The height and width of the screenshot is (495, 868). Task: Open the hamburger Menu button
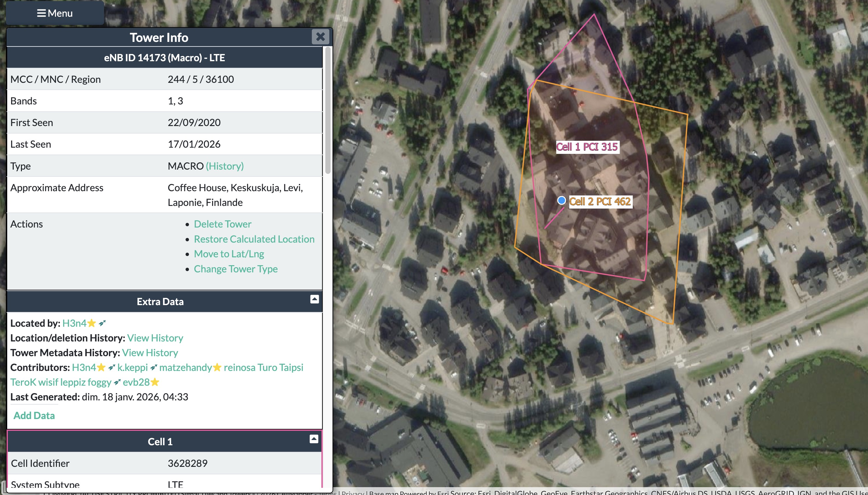tap(55, 13)
